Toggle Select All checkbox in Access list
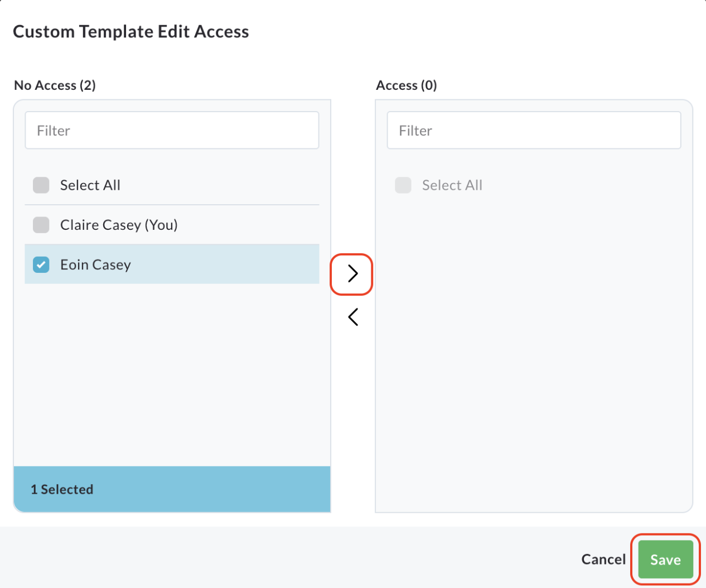 point(403,185)
